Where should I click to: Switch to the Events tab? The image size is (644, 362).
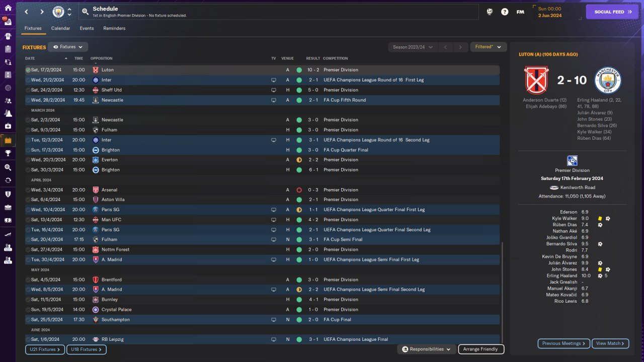[x=87, y=28]
